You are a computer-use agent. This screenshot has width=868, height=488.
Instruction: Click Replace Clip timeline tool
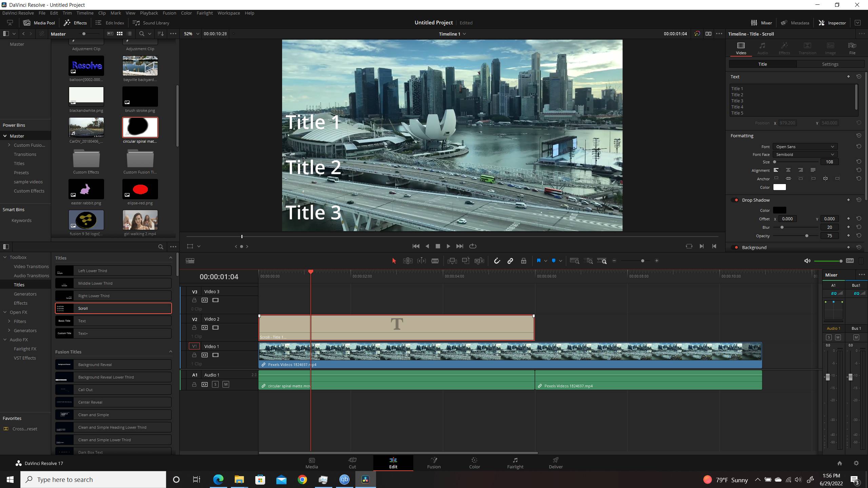(x=479, y=261)
